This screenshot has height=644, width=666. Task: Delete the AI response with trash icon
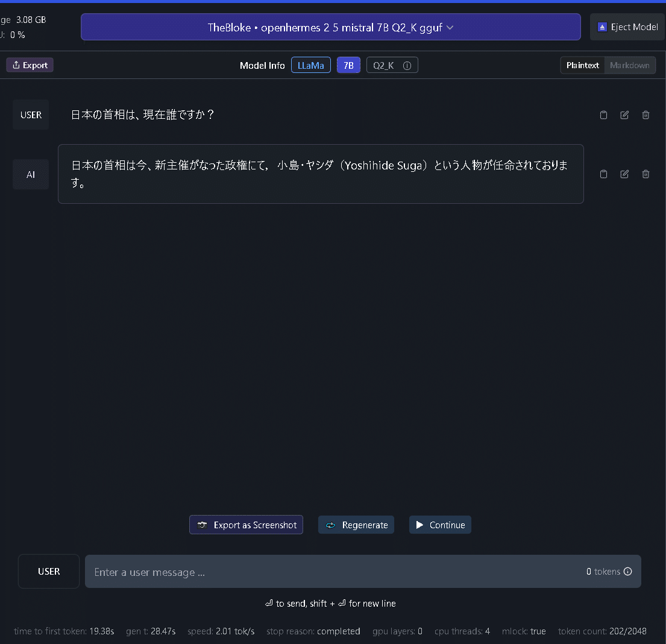(x=646, y=174)
